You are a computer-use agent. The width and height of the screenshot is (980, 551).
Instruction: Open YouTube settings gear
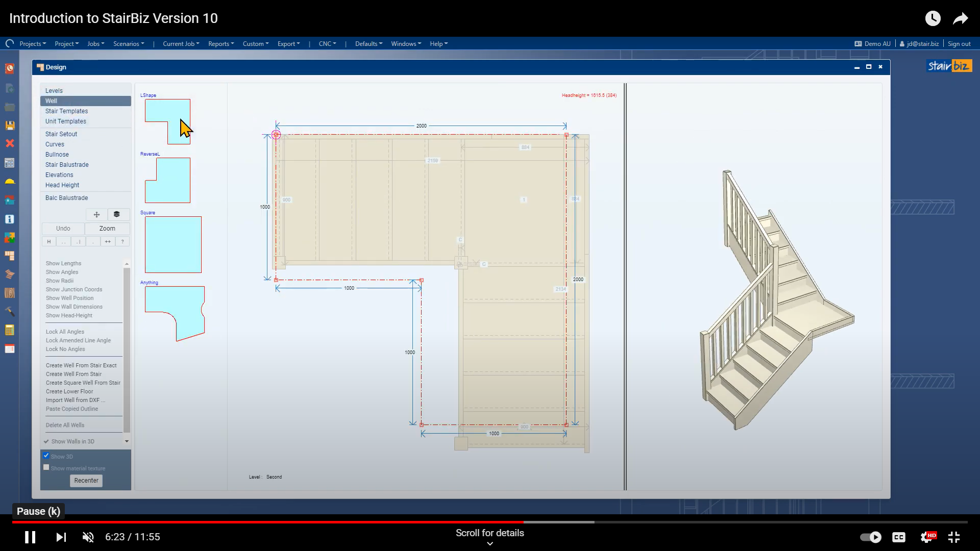click(927, 537)
